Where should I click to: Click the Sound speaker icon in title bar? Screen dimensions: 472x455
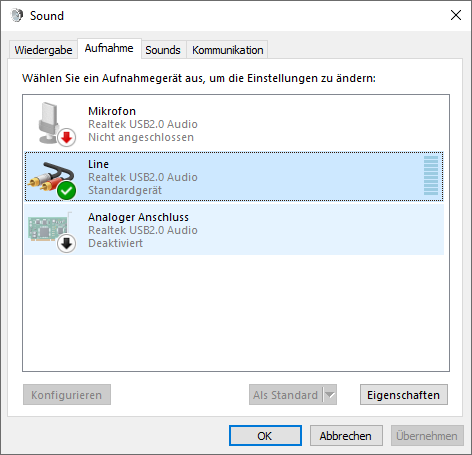17,15
